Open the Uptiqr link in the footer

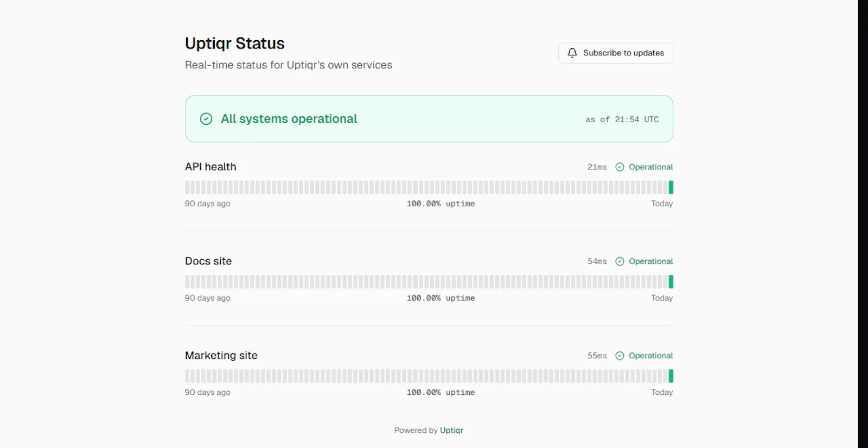coord(451,430)
